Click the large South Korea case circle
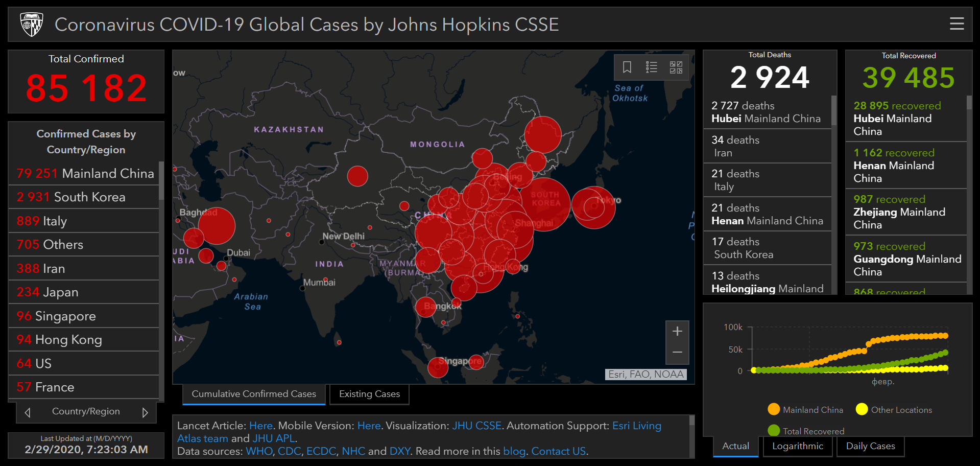980x466 pixels. (544, 204)
